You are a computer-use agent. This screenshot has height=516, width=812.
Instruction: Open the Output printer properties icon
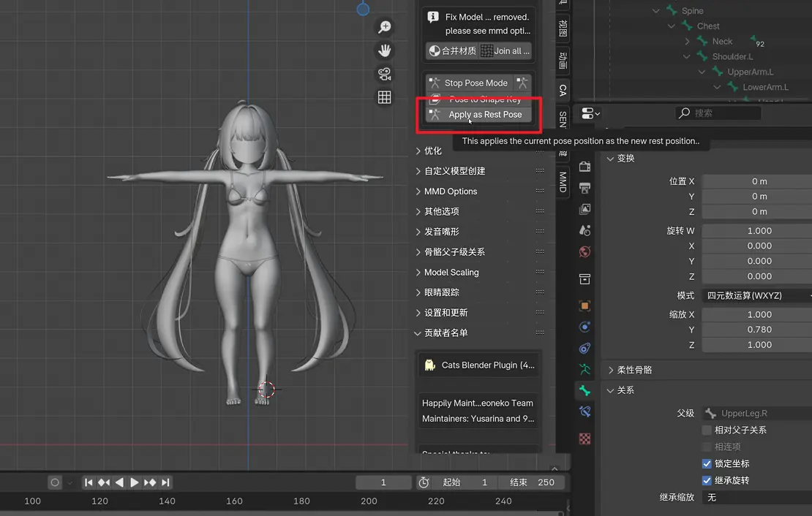584,188
